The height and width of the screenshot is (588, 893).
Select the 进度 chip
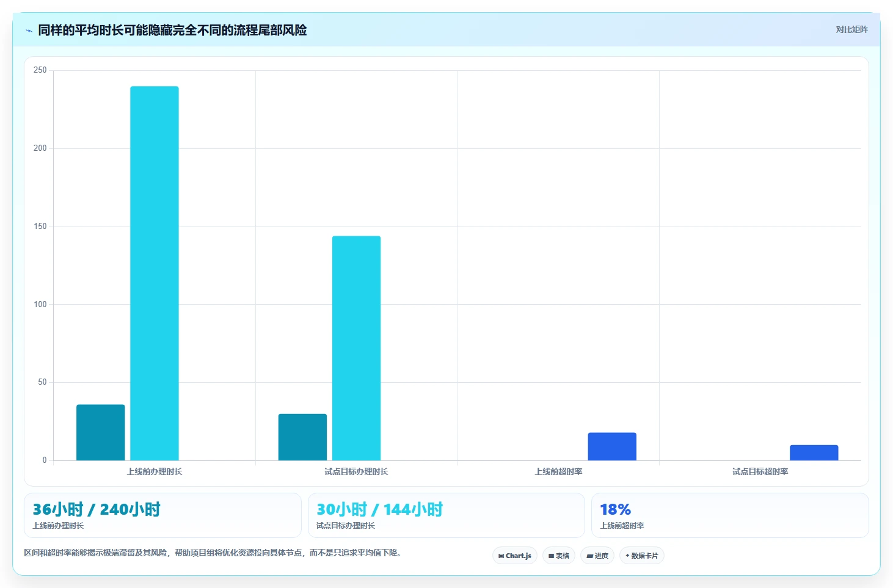click(x=597, y=556)
